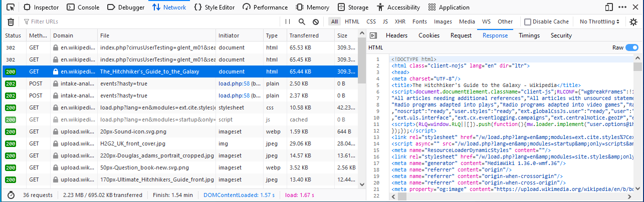
Task: Collapse the request details pane icon
Action: click(373, 35)
